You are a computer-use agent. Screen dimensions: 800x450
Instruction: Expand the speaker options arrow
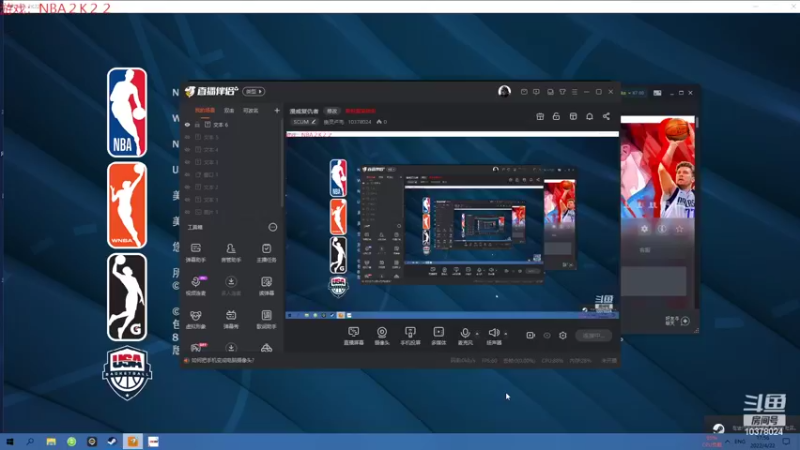pos(506,334)
